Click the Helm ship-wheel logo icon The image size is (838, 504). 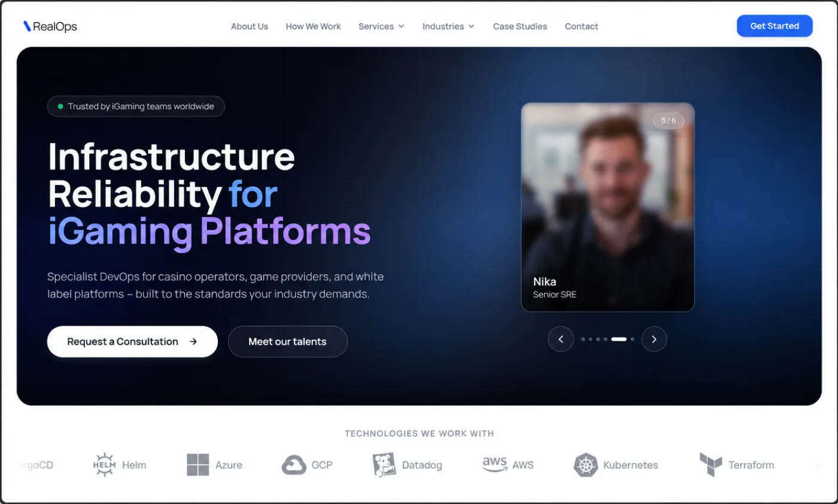104,465
